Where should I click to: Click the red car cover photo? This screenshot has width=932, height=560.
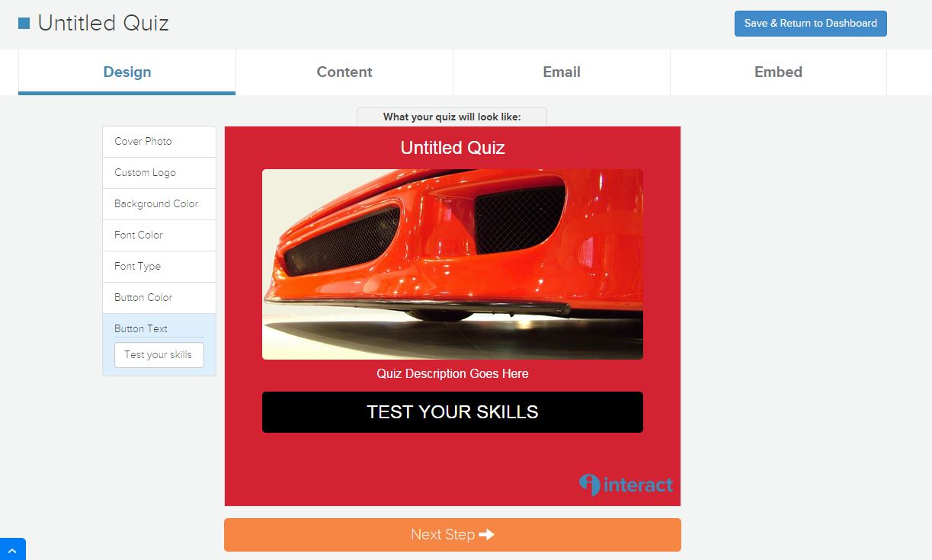click(453, 264)
